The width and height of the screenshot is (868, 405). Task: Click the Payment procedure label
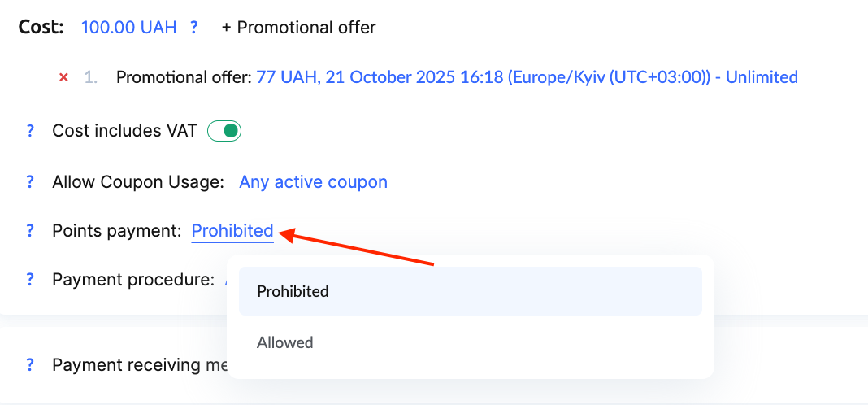(x=132, y=280)
